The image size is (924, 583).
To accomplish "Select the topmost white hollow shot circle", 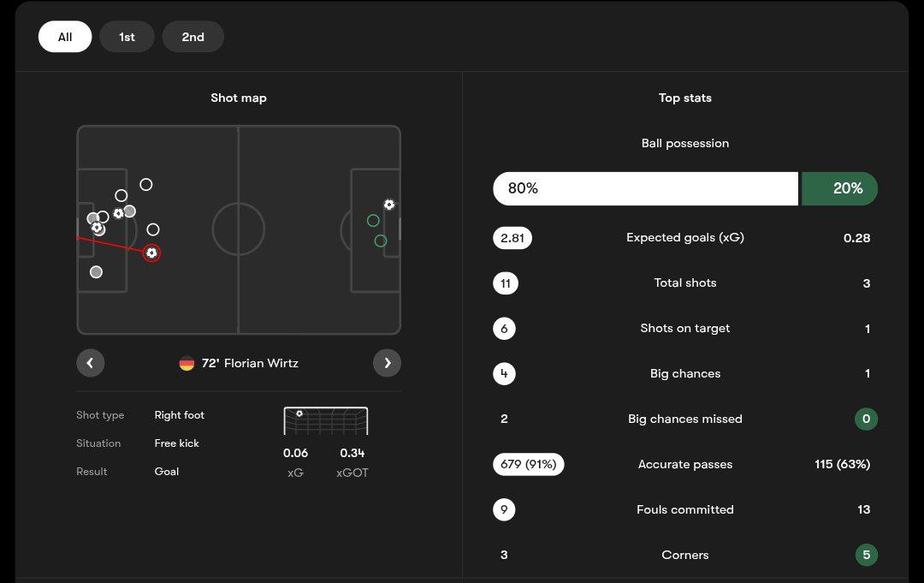I will (x=146, y=184).
